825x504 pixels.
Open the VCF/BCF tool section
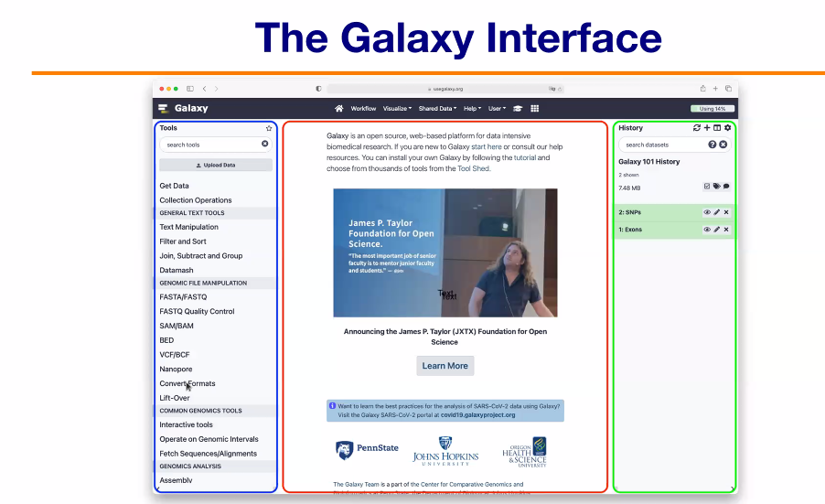pyautogui.click(x=175, y=355)
